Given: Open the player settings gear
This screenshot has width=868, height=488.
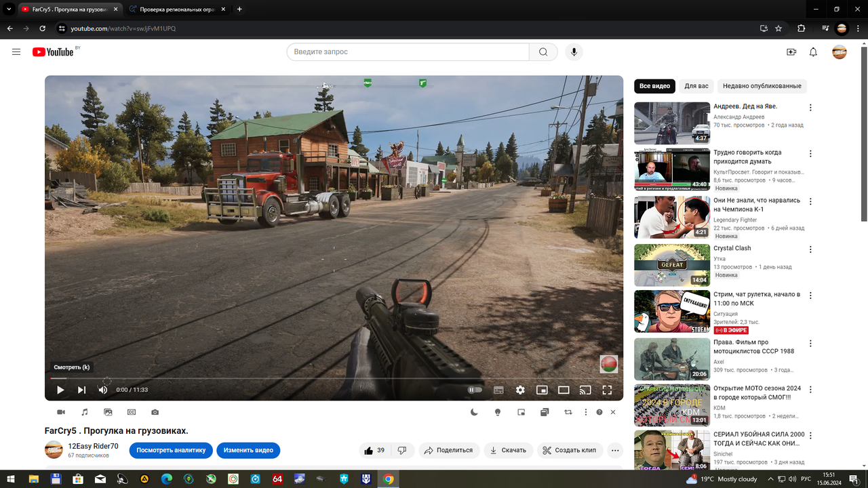Looking at the screenshot, I should [x=520, y=390].
